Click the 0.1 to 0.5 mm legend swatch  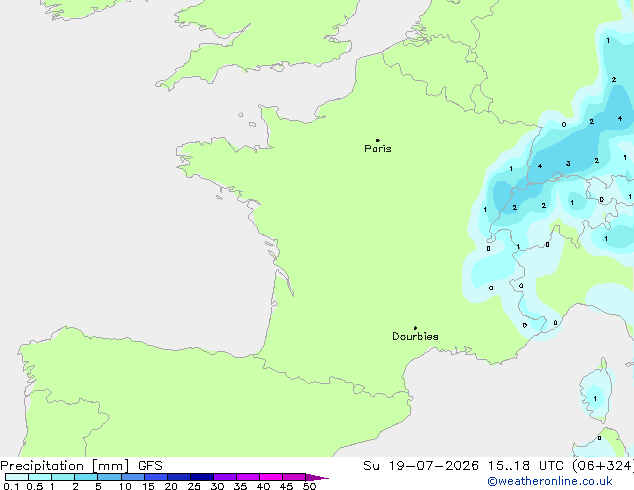17,477
